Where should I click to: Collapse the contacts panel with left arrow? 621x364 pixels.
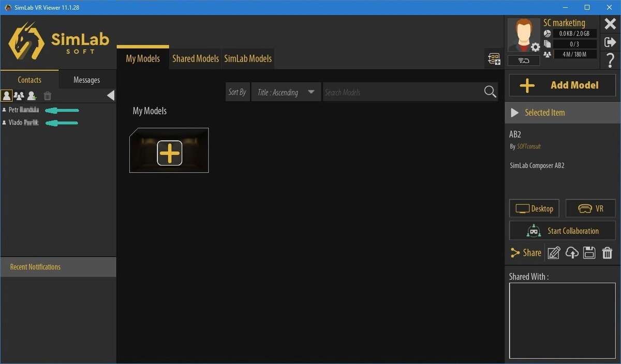coord(110,95)
